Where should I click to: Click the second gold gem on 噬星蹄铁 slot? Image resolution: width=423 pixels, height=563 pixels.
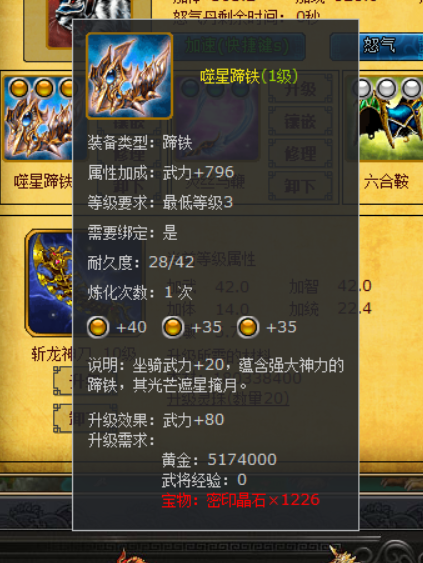click(x=44, y=88)
